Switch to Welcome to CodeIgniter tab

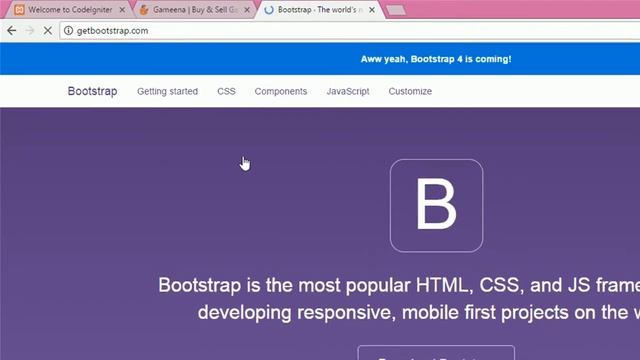70,10
